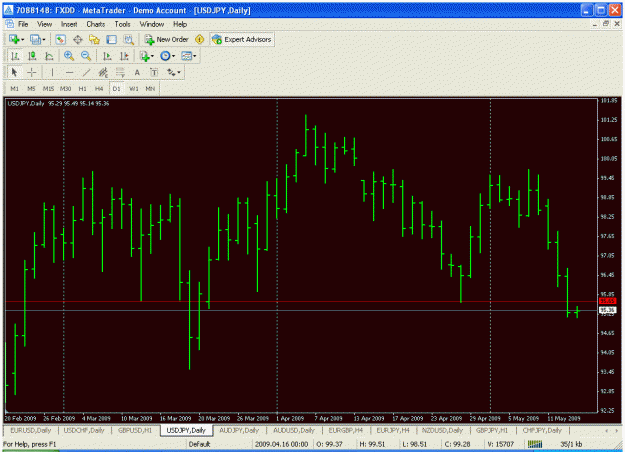Open the Window menu
625x452 pixels.
[x=151, y=24]
